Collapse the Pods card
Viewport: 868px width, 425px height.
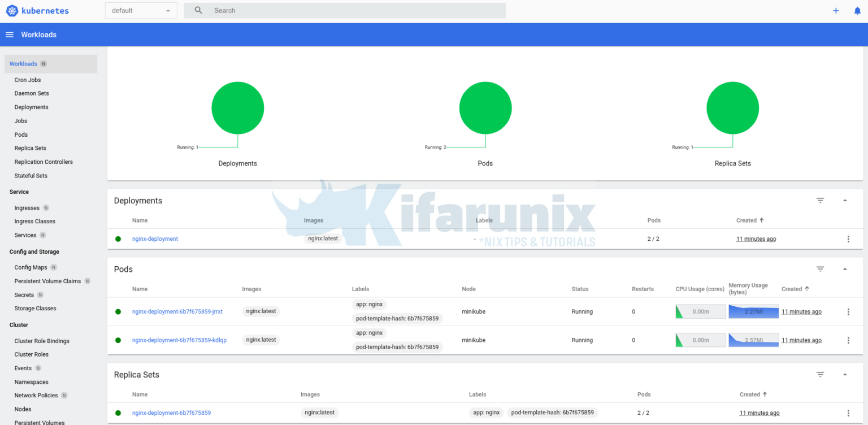tap(845, 269)
